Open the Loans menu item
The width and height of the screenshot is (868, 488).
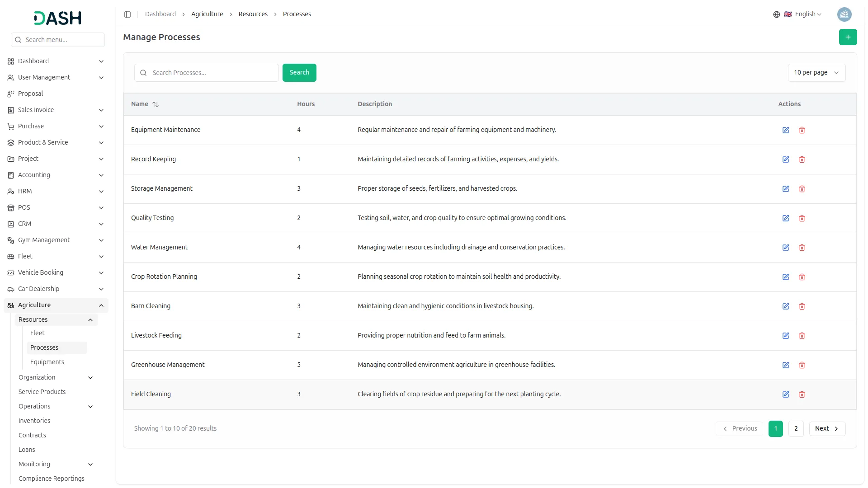click(27, 450)
